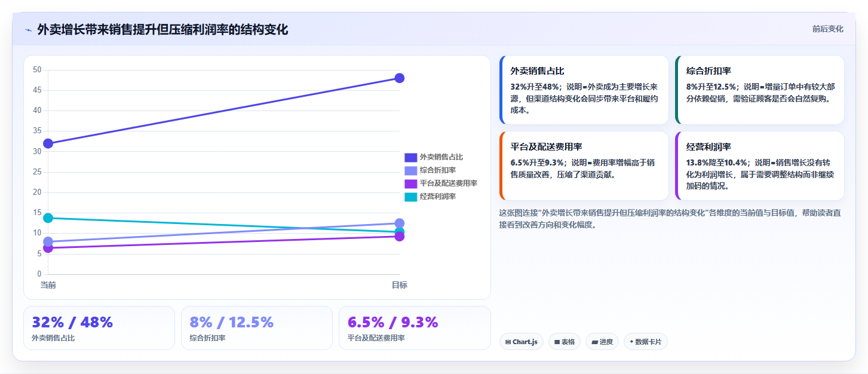Open the 外卖销售占比 explanation card
The width and height of the screenshot is (868, 374).
(584, 90)
